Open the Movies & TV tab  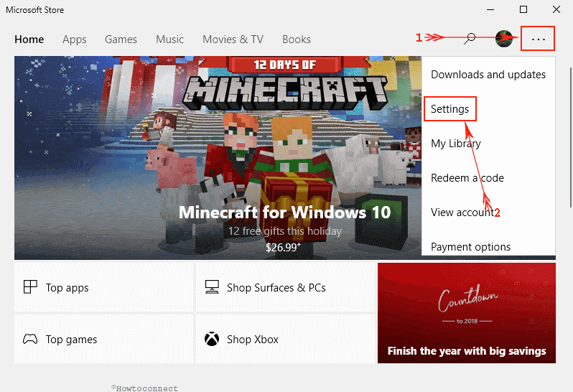233,39
